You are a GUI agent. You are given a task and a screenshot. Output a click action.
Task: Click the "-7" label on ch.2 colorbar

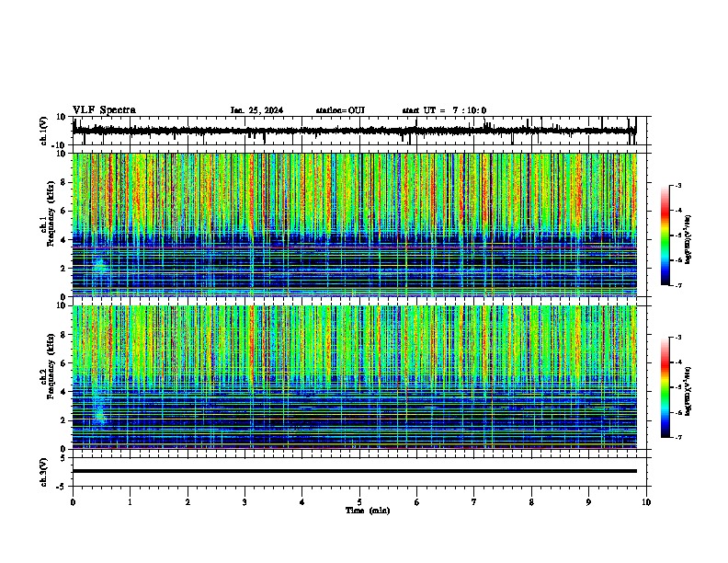coord(677,438)
